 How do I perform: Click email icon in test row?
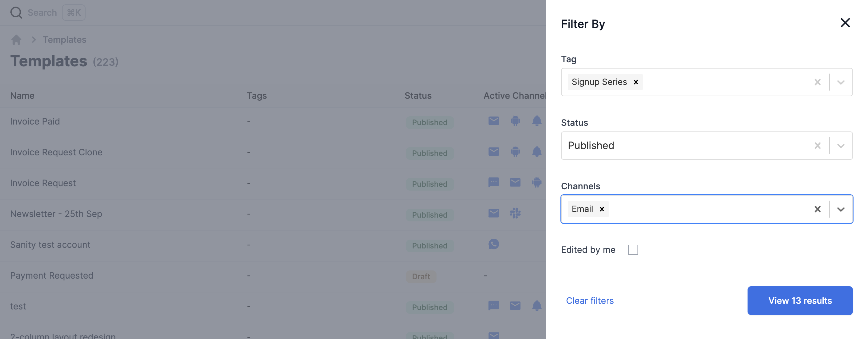tap(515, 306)
